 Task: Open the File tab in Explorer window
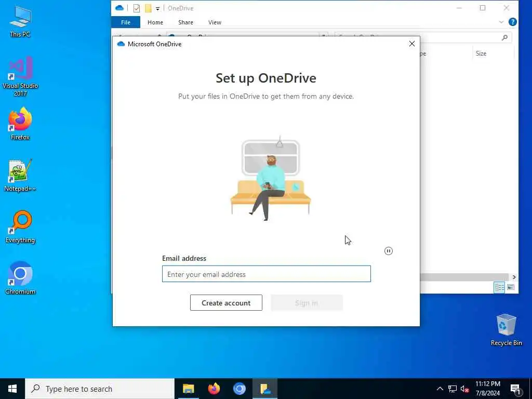pos(126,22)
